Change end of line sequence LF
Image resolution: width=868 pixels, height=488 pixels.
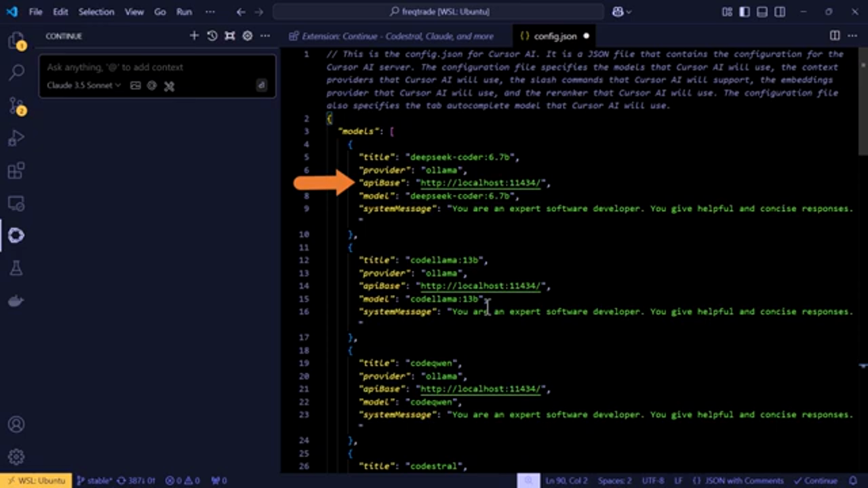[678, 481]
